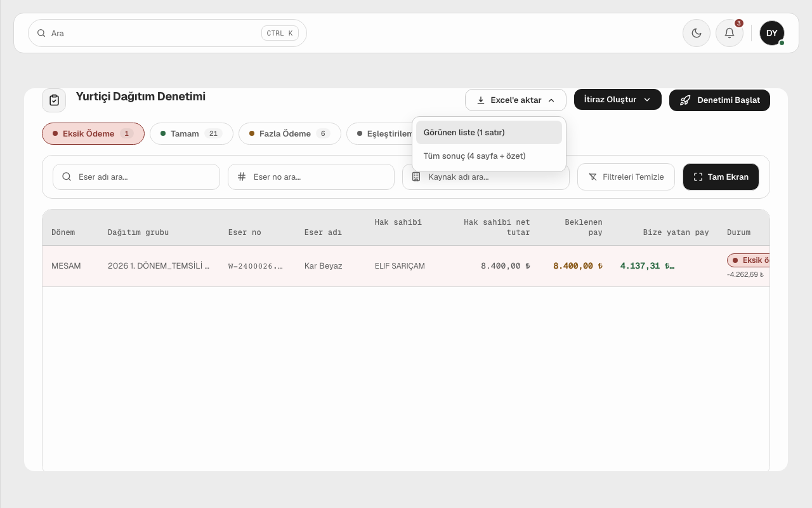Click the 2026 1. DÖNEM_TEMSİLİ group cell
The width and height of the screenshot is (812, 508).
coord(159,266)
